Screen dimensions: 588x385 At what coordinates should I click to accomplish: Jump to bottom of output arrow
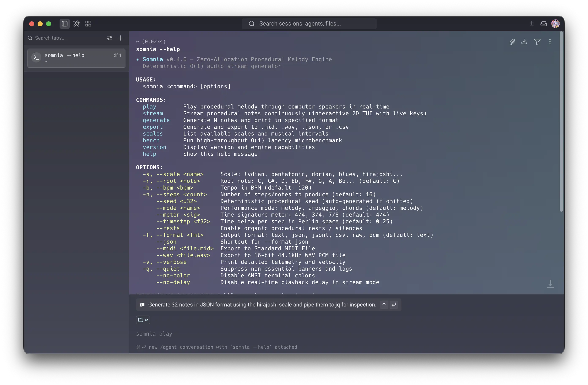point(550,284)
